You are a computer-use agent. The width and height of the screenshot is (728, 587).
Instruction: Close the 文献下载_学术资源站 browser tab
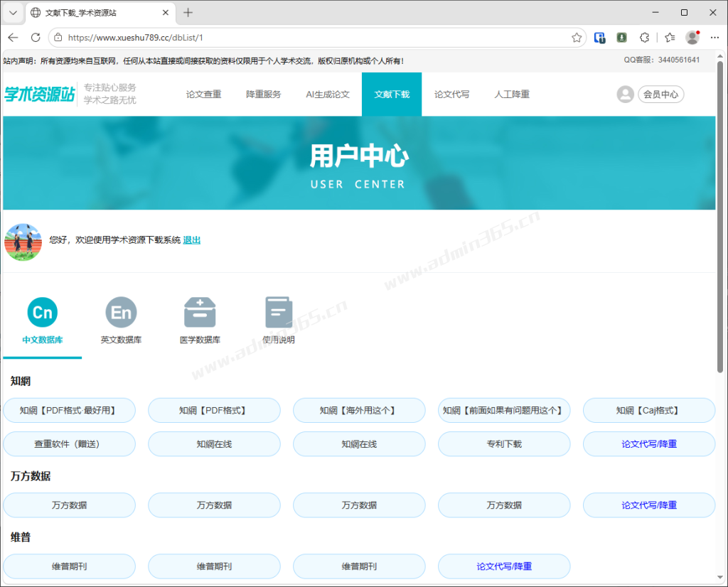pyautogui.click(x=165, y=13)
